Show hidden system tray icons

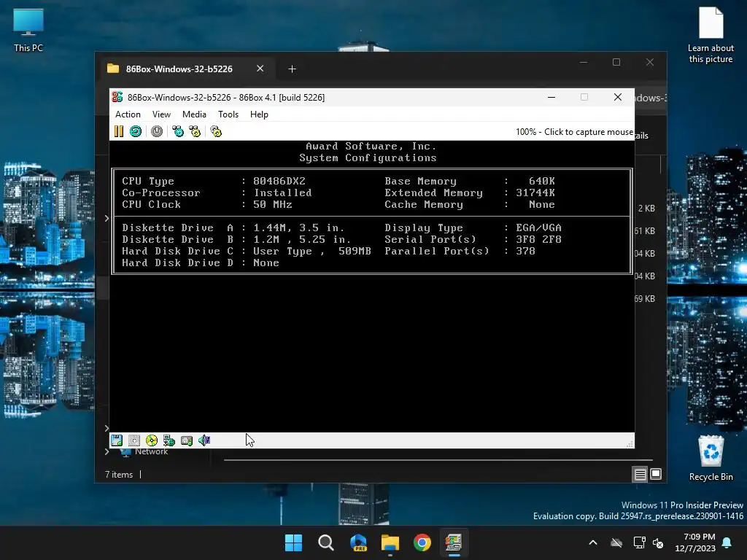(x=592, y=542)
